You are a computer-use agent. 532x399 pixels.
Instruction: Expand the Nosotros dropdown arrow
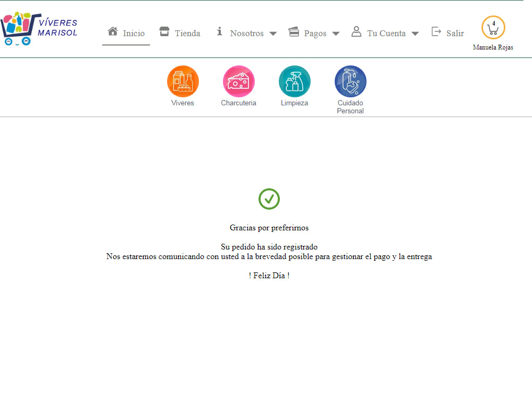273,34
